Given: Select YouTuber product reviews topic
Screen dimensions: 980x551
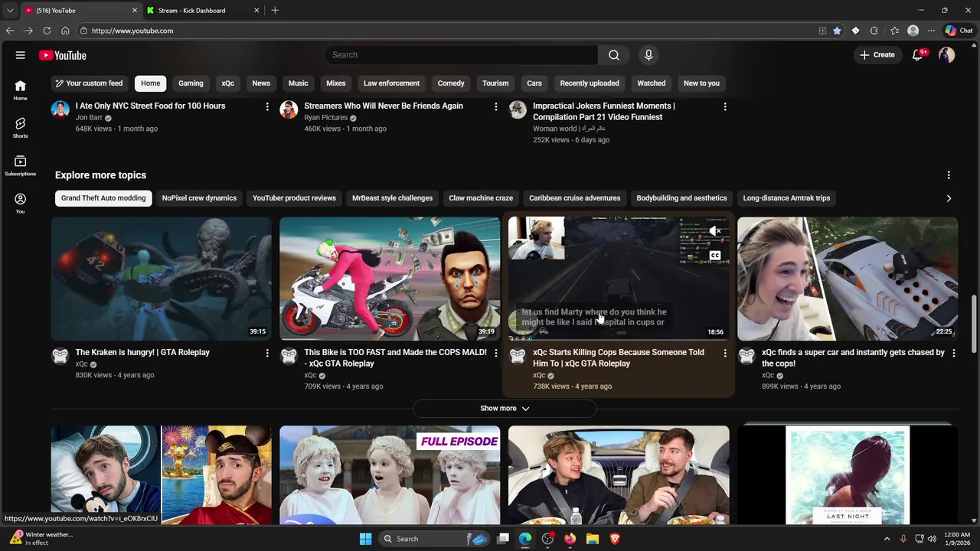Looking at the screenshot, I should click(294, 198).
